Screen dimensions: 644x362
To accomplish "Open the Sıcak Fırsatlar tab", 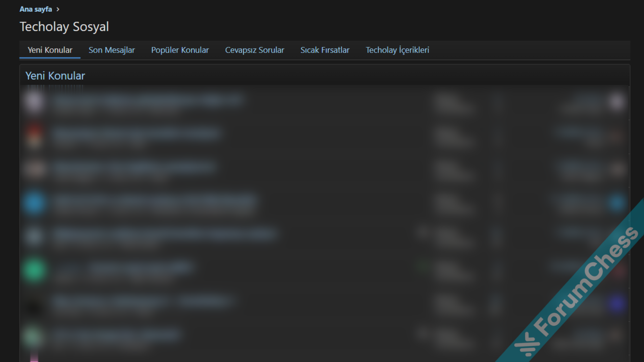I will click(x=324, y=50).
